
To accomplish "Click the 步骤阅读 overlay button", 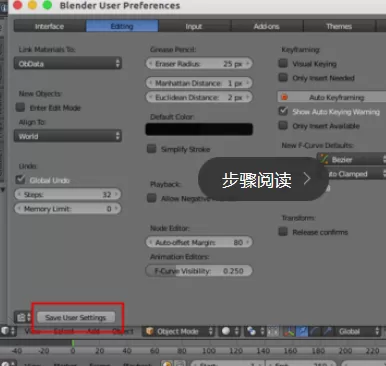I will pyautogui.click(x=262, y=179).
